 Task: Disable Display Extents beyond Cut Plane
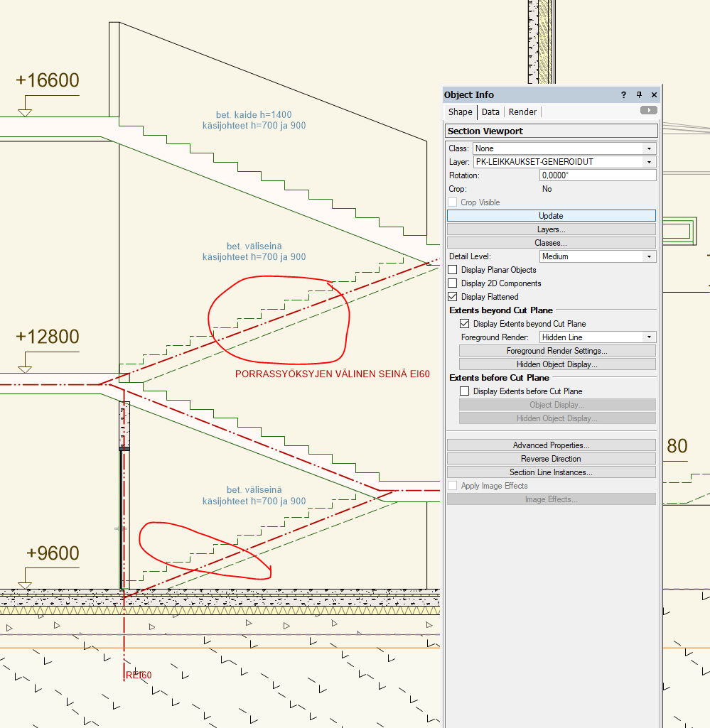click(465, 323)
